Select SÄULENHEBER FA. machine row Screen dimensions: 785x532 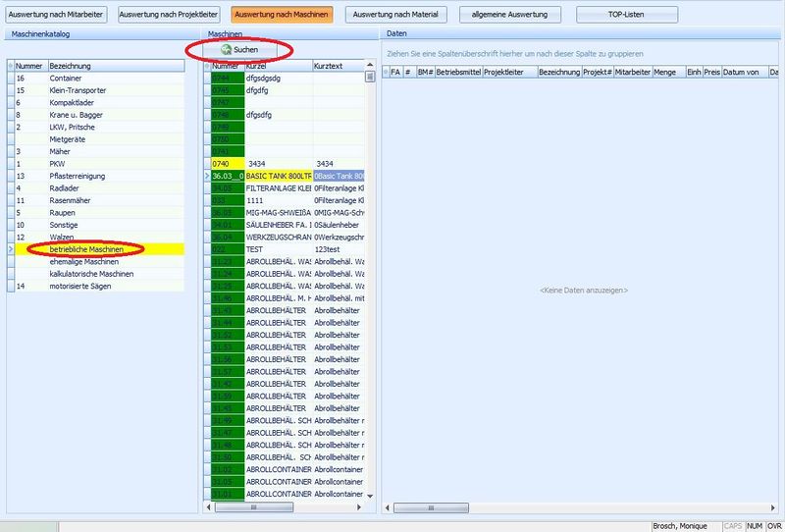click(285, 225)
